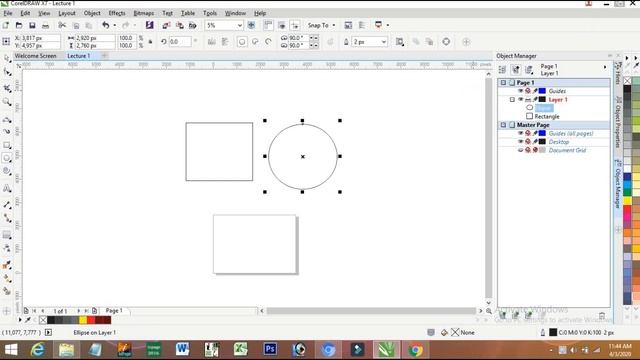The image size is (640, 360).
Task: Collapse the Page 1 tree node
Action: click(503, 82)
